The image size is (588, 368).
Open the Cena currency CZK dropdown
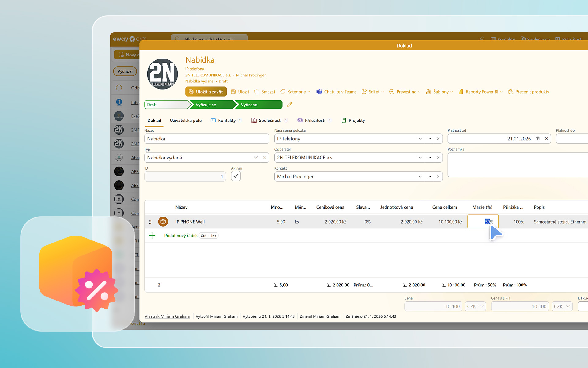pyautogui.click(x=475, y=306)
